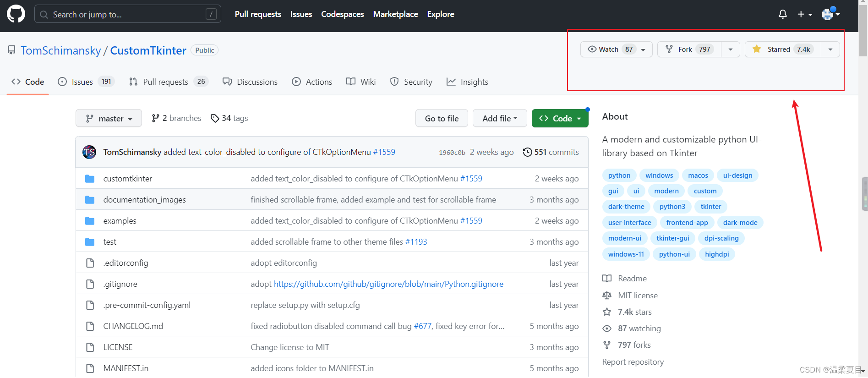Image resolution: width=868 pixels, height=378 pixels.
Task: Open the 551 commits link
Action: coord(551,152)
